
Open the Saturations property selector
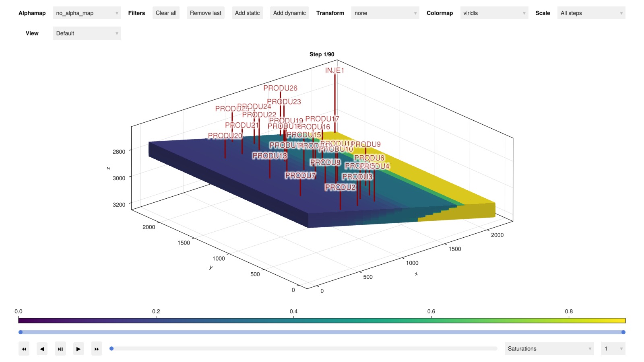coord(549,349)
